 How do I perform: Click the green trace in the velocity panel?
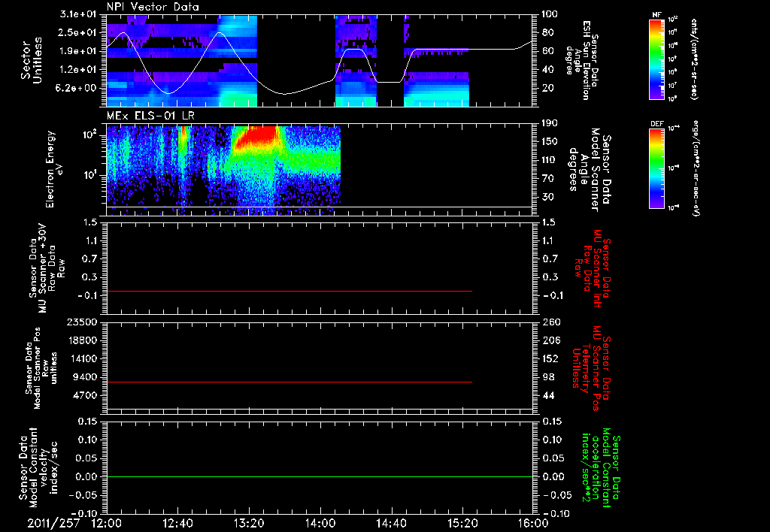pos(320,476)
